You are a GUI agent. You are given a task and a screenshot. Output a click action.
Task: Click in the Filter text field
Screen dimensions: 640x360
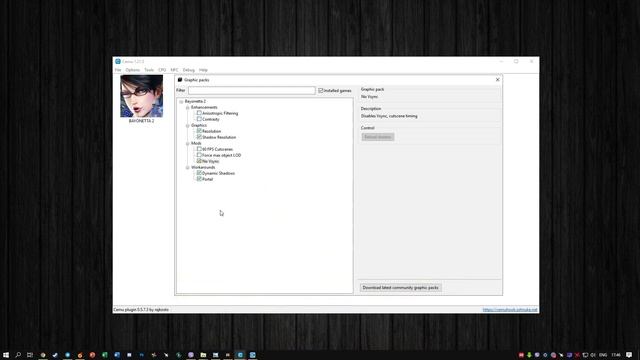pyautogui.click(x=251, y=90)
